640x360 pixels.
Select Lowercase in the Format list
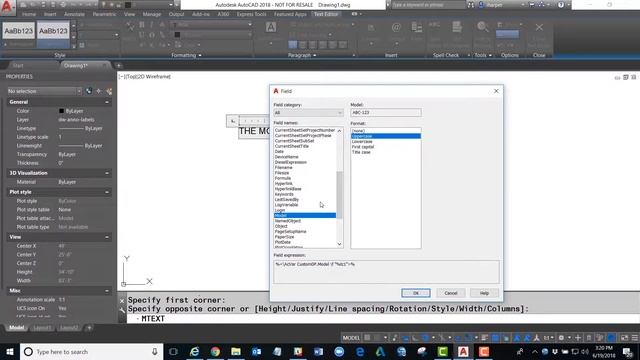click(362, 141)
